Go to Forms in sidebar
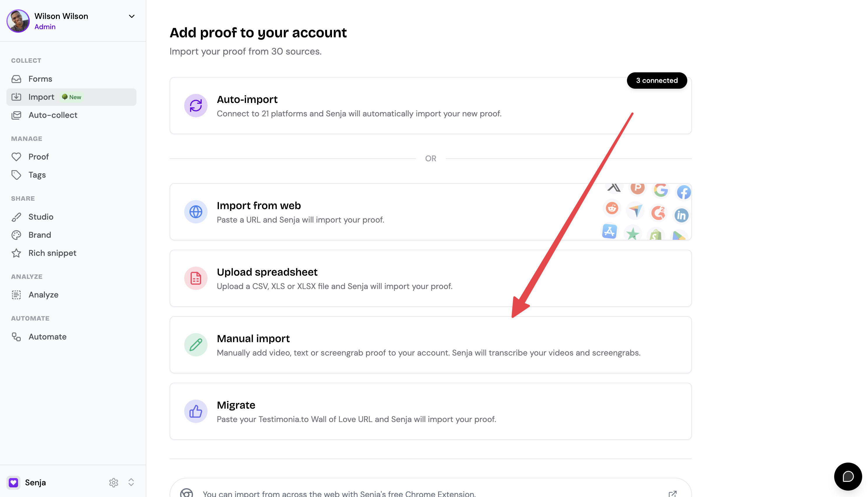Image resolution: width=868 pixels, height=497 pixels. [x=71, y=79]
